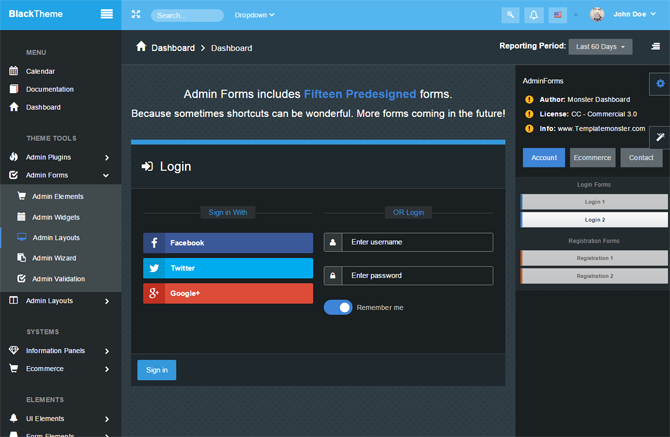
Task: Switch to the Contact tab
Action: (x=641, y=158)
